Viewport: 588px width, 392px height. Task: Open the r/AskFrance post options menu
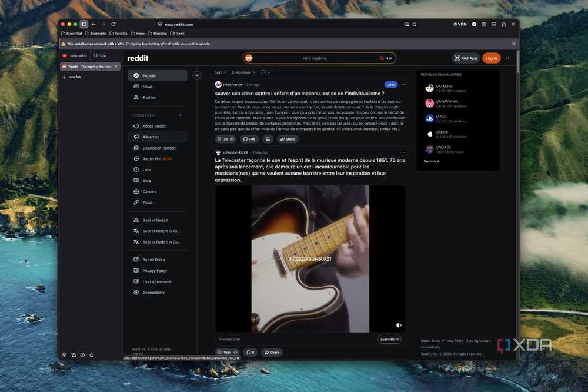(x=403, y=85)
